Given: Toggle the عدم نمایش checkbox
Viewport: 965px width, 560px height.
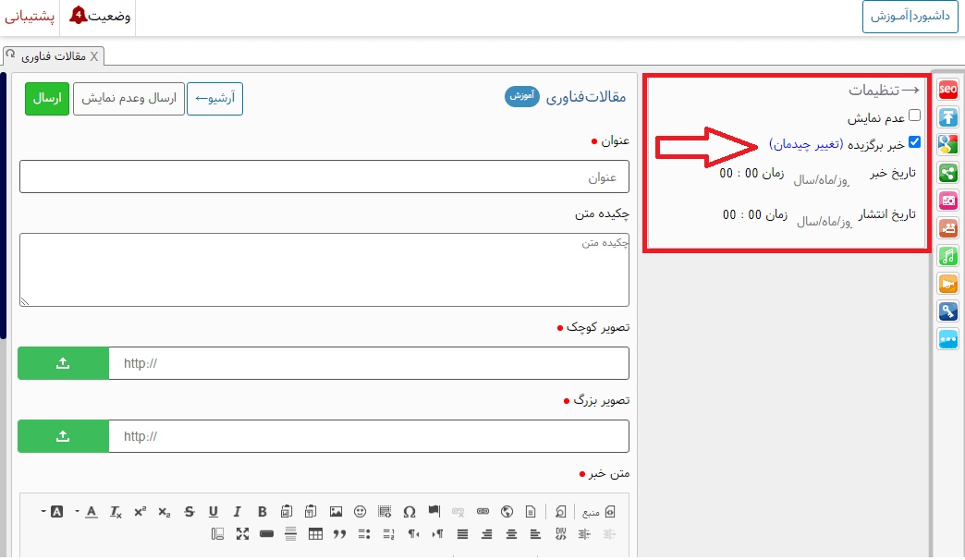Looking at the screenshot, I should [x=914, y=116].
